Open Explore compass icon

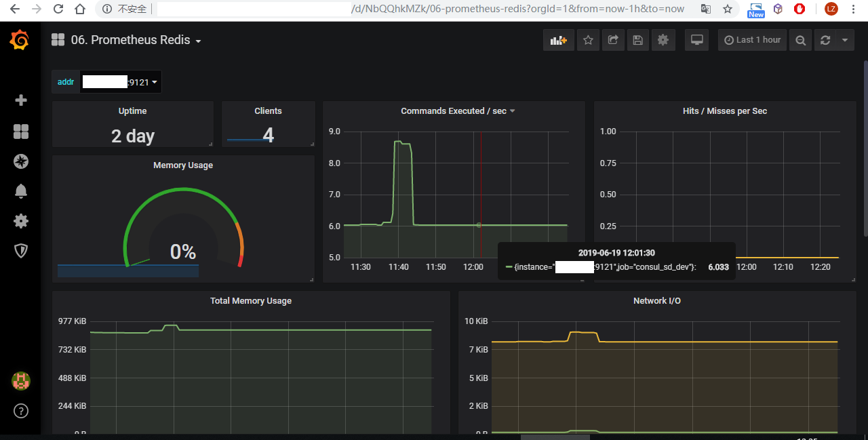(21, 161)
